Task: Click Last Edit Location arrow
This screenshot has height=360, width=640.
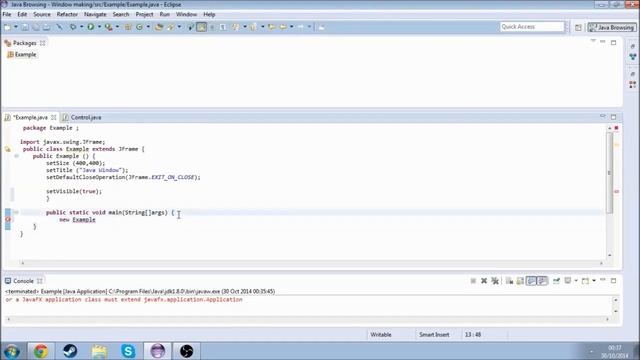Action: 271,27
